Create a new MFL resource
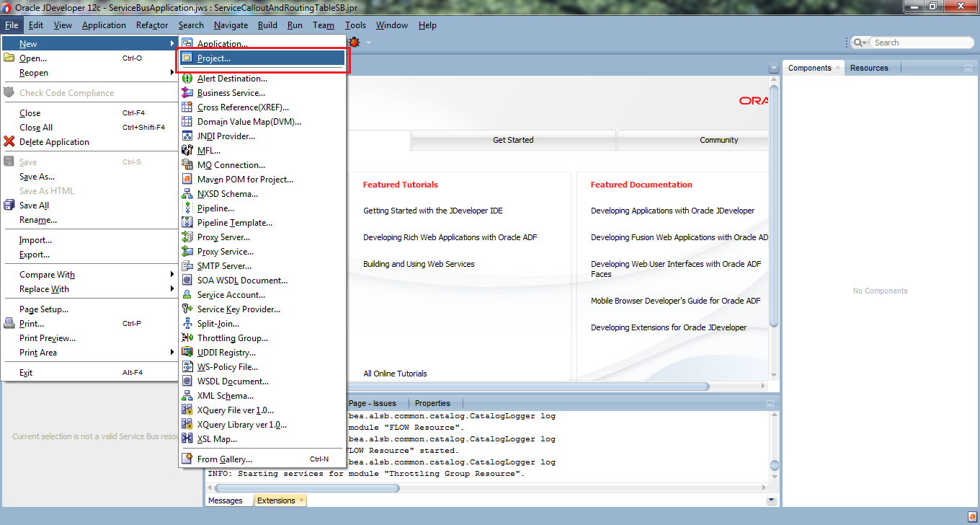The width and height of the screenshot is (980, 525). (209, 150)
